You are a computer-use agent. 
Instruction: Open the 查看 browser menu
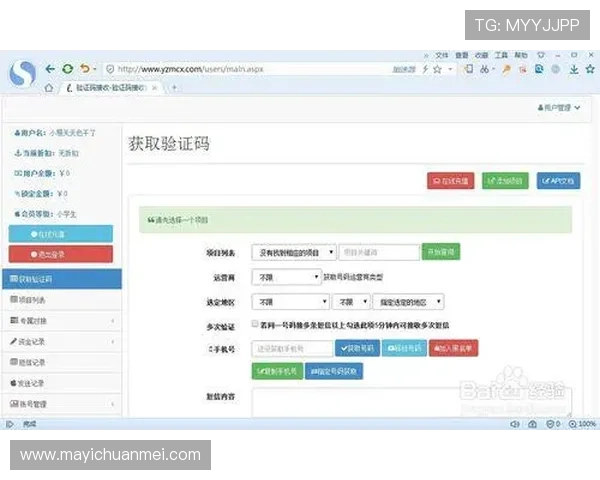coord(461,56)
